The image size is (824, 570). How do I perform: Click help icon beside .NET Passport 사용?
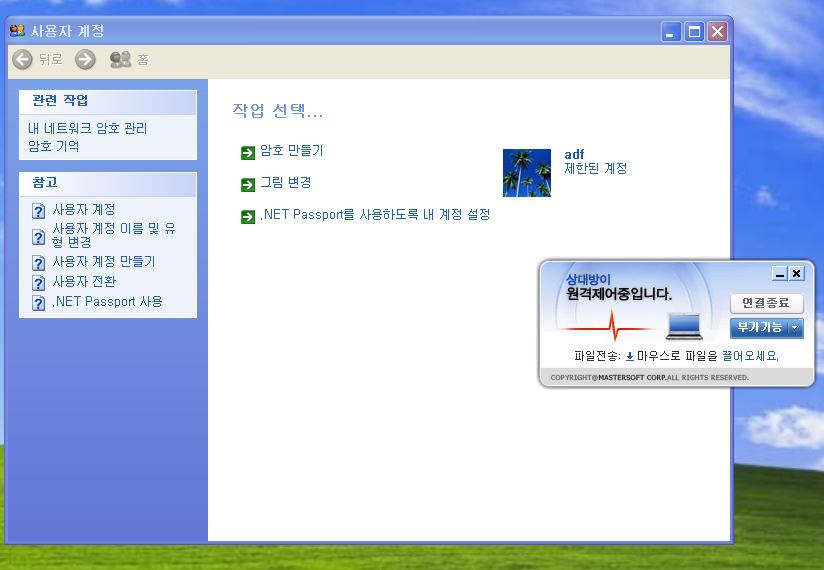click(38, 303)
